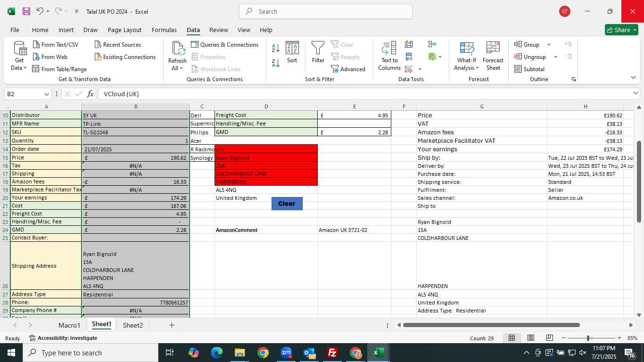Click the Flash Fill icon
Viewport: 644px width, 362px height.
409,44
